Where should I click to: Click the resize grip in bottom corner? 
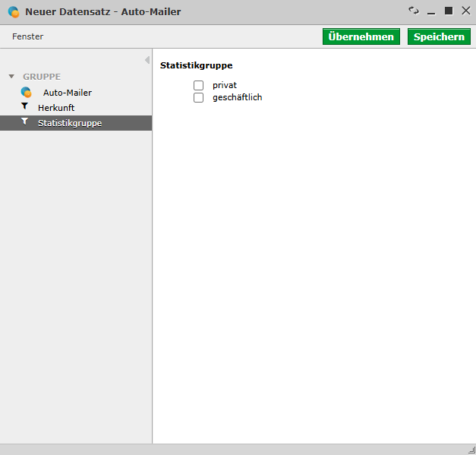[x=472, y=450]
